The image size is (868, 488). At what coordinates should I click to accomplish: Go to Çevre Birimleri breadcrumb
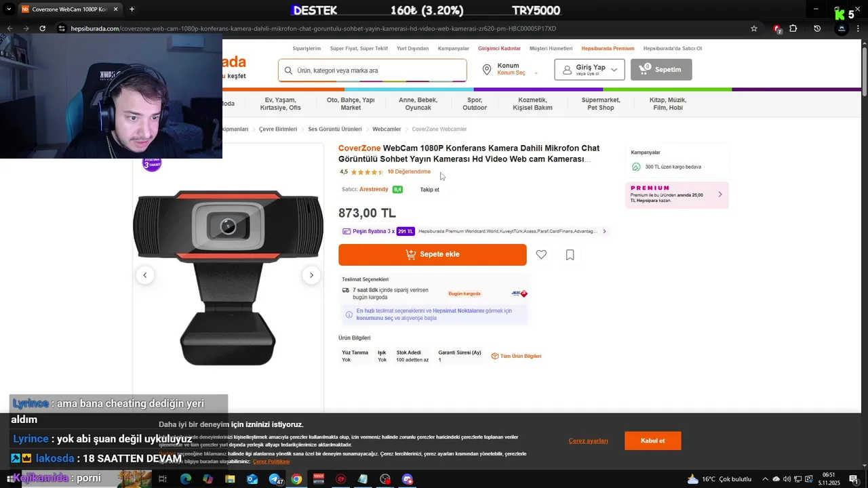click(x=278, y=129)
